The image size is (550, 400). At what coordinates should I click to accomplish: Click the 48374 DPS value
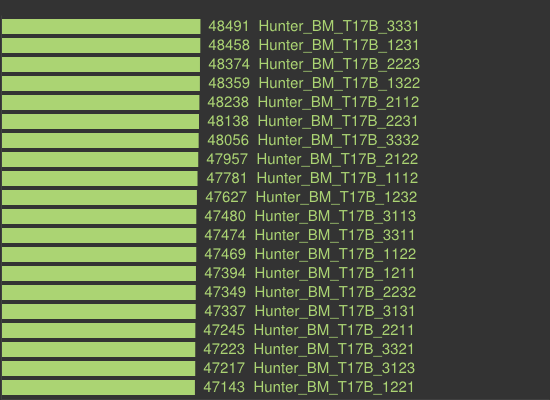click(229, 64)
